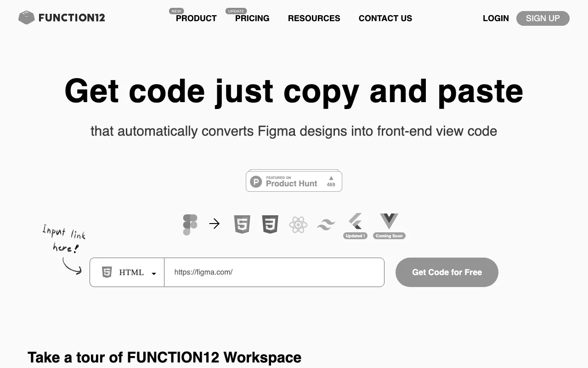
Task: Open the RESOURCES menu
Action: pyautogui.click(x=314, y=18)
